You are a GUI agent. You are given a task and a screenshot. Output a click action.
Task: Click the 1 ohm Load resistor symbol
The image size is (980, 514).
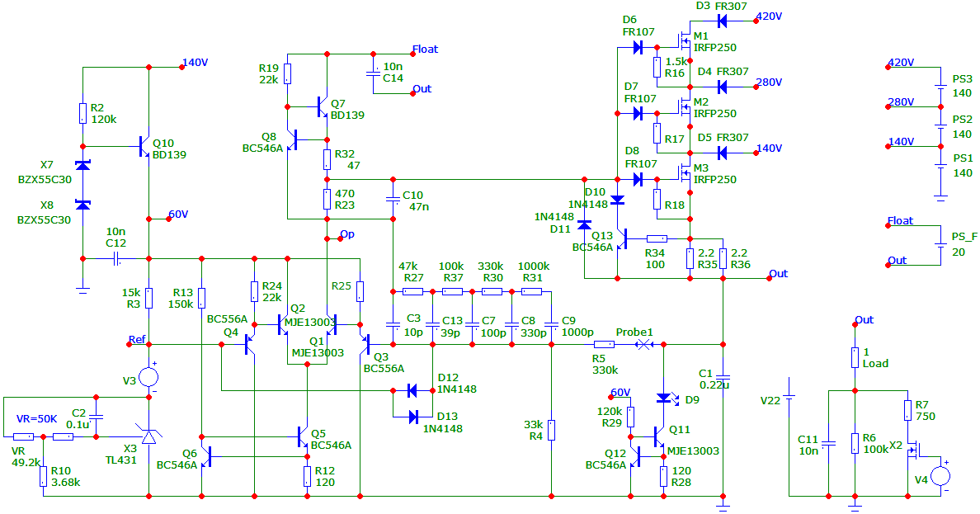[855, 358]
